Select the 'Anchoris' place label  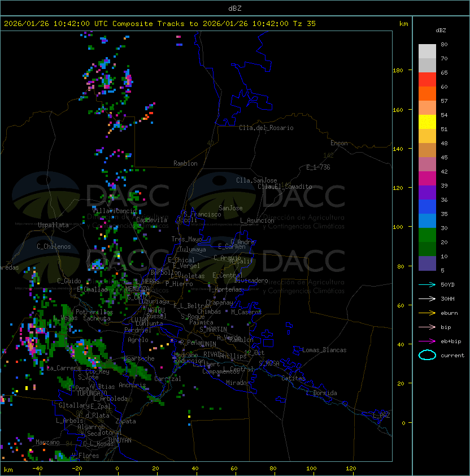[132, 385]
